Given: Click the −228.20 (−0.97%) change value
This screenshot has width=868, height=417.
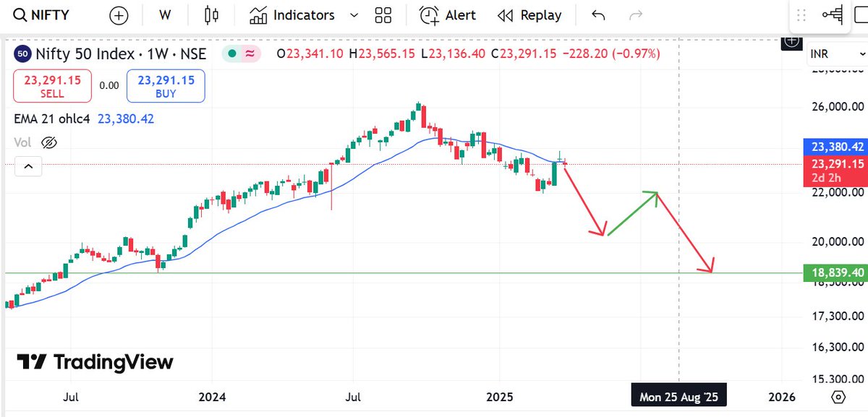Looking at the screenshot, I should coord(610,53).
